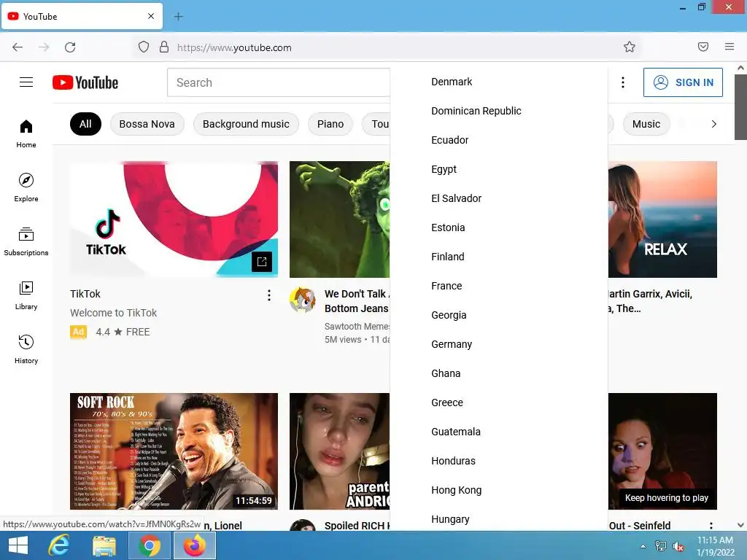
Task: Open the Home sidebar section
Action: 26,134
